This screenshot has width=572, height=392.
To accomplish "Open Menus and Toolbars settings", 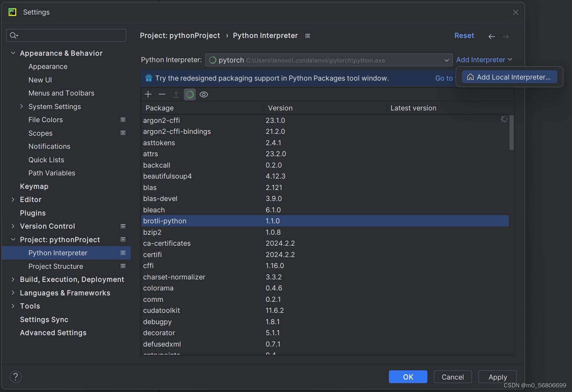I will pos(61,93).
